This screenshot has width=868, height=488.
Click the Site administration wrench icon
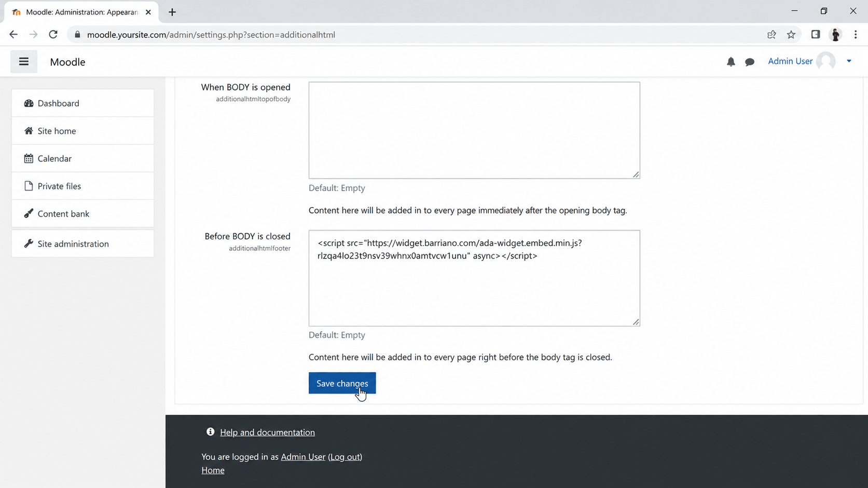pos(29,243)
